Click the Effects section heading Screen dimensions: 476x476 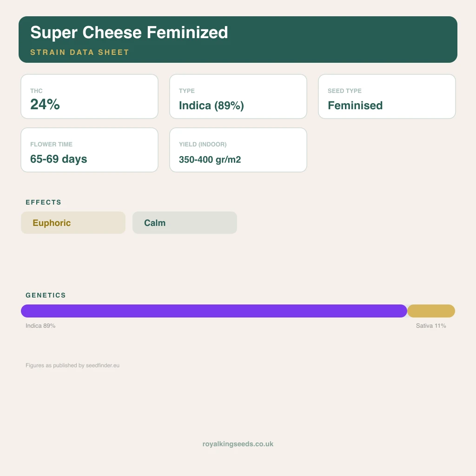tap(43, 202)
